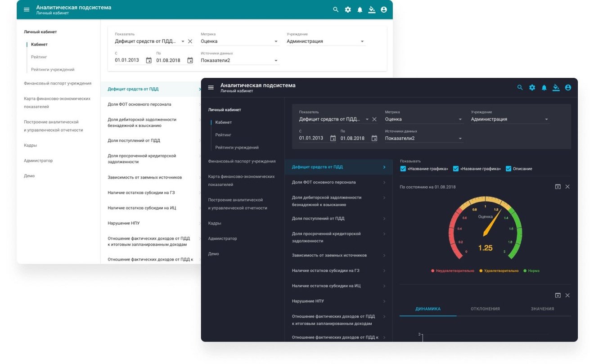The height and width of the screenshot is (364, 603).
Task: Open Рейтинги учреждений in dark sidebar
Action: (237, 148)
